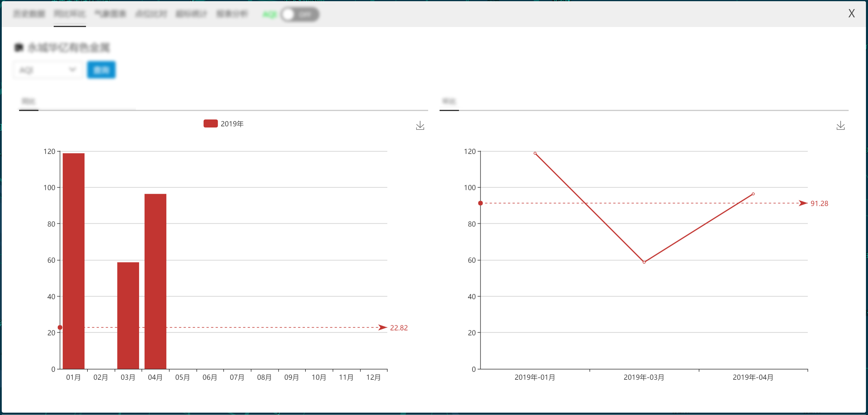Toggle the 2019年 legend series visibility
Screen dimensions: 868x415
pyautogui.click(x=232, y=124)
